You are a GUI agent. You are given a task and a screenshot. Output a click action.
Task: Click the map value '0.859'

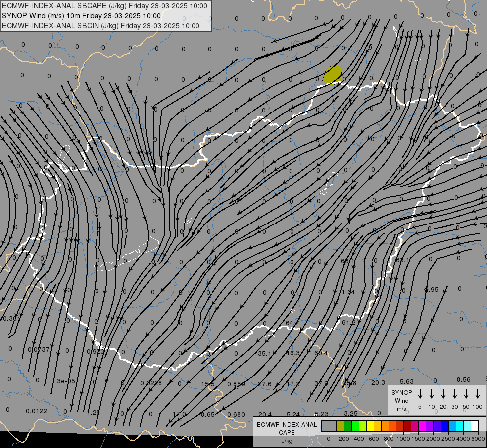pos(236,384)
